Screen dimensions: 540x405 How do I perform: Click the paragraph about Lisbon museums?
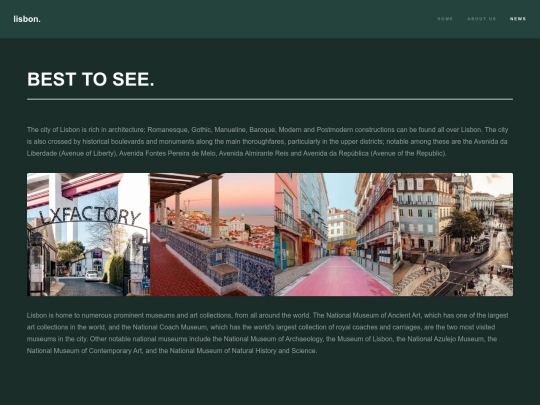pyautogui.click(x=268, y=333)
